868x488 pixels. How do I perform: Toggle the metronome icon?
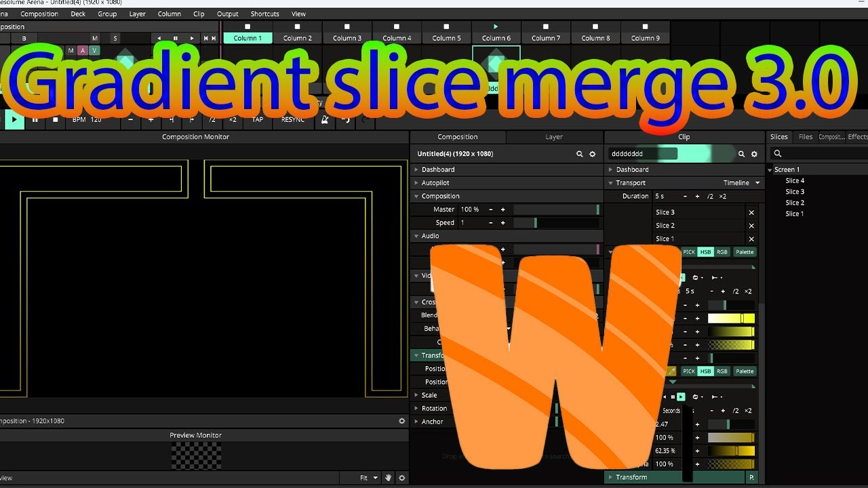[x=325, y=119]
